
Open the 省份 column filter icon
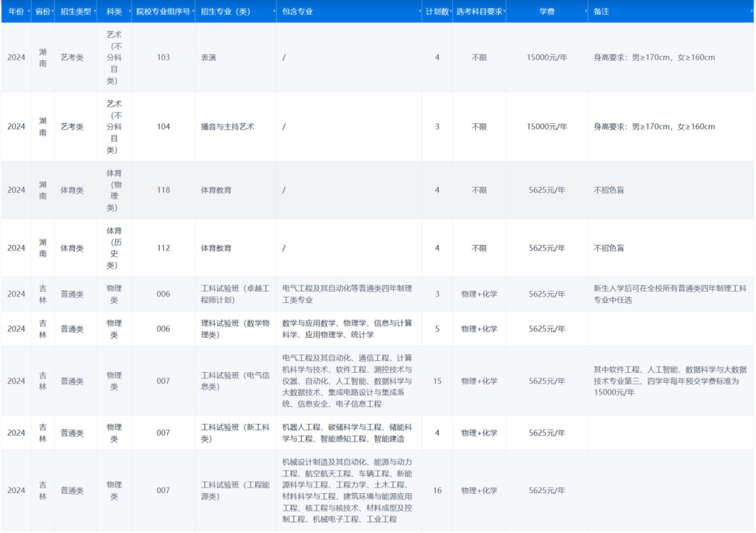pyautogui.click(x=53, y=11)
